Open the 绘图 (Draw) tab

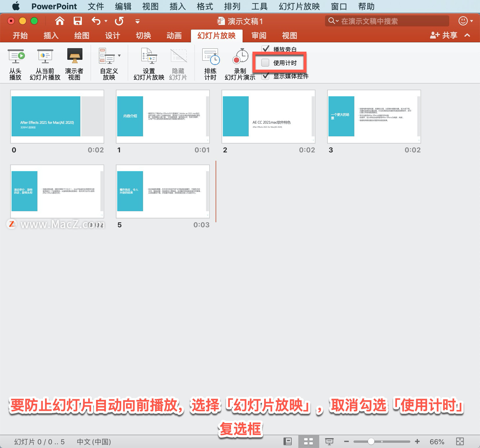[x=82, y=35]
